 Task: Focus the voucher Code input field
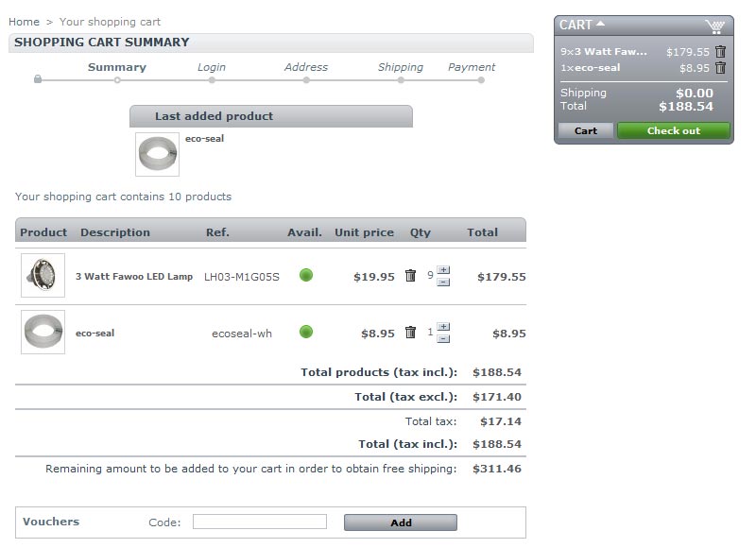[260, 522]
